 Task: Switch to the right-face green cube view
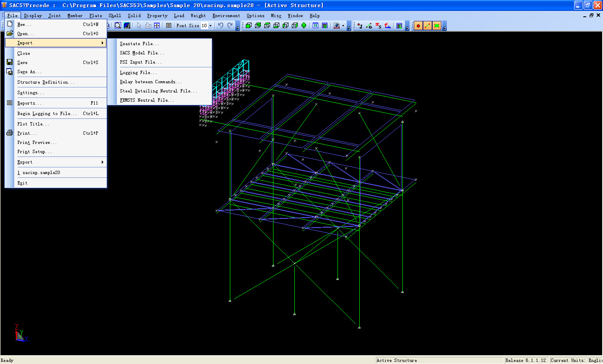coord(295,26)
